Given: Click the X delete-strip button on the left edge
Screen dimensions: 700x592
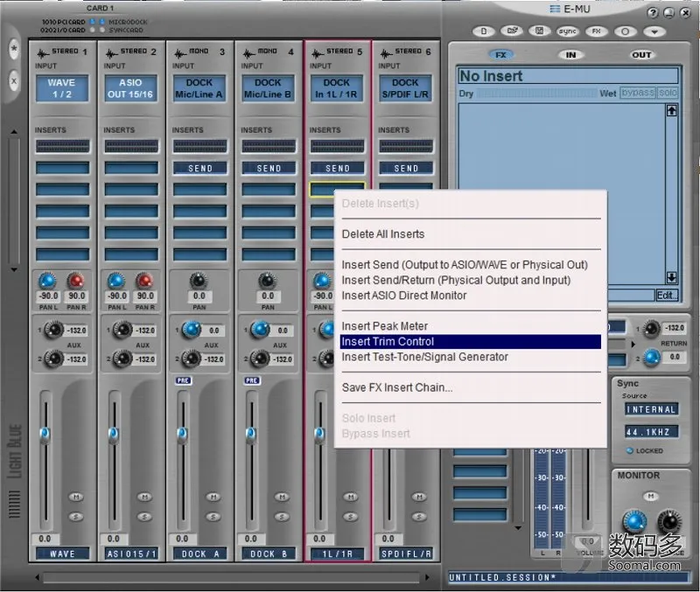Looking at the screenshot, I should pyautogui.click(x=14, y=81).
